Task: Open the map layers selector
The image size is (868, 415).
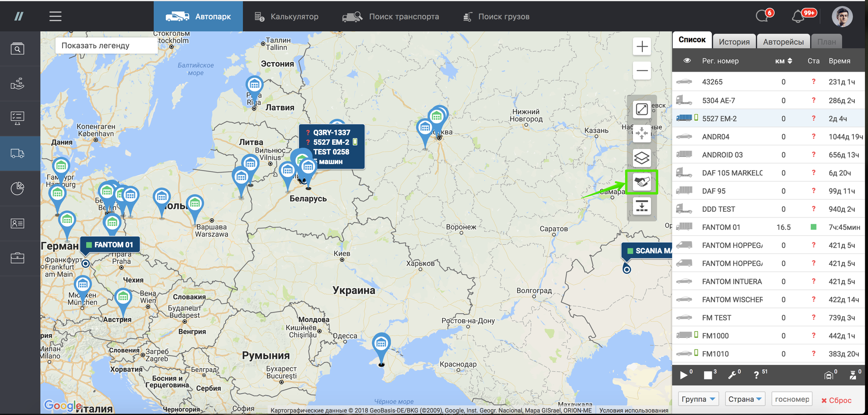Action: pos(642,158)
